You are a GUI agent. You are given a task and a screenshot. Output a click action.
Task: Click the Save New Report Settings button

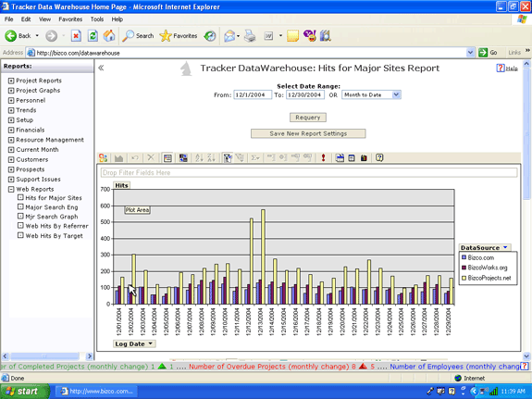pos(308,133)
